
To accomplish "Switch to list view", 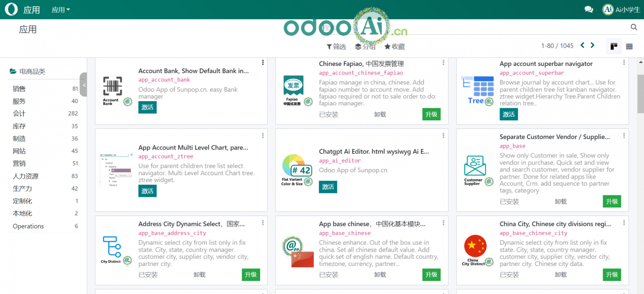I will 629,46.
